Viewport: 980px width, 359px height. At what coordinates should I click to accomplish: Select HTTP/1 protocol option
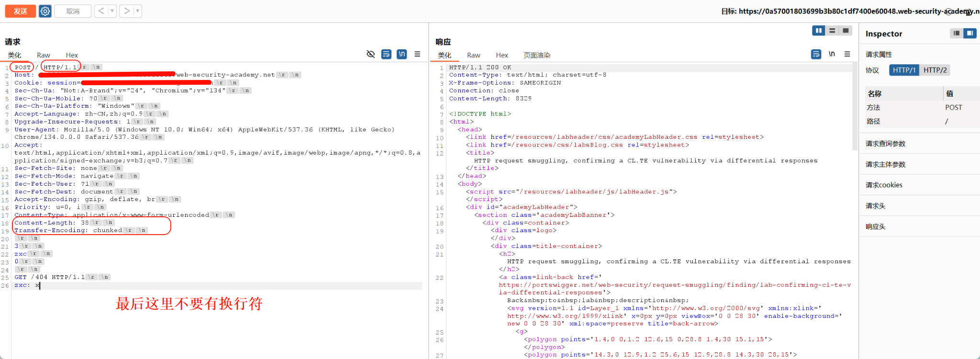point(904,70)
